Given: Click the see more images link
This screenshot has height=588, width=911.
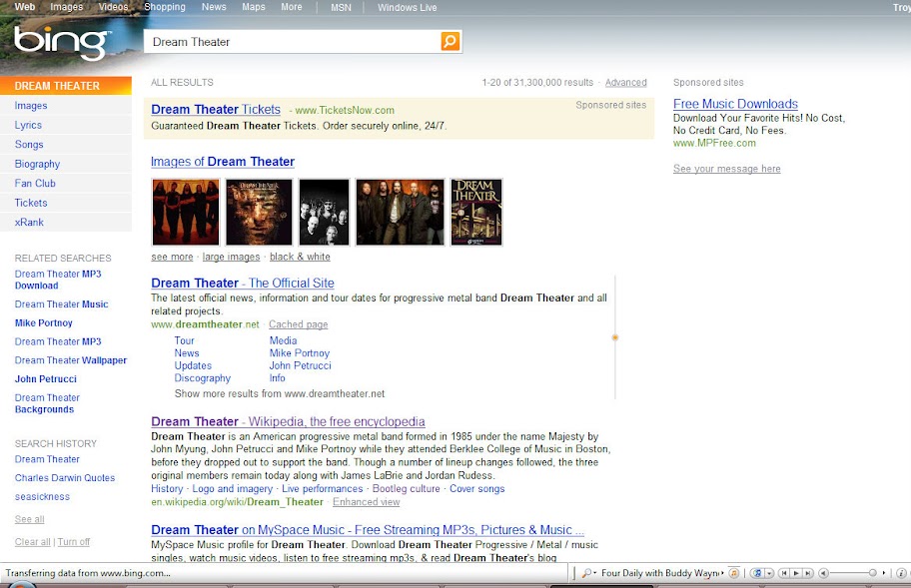Looking at the screenshot, I should [172, 257].
